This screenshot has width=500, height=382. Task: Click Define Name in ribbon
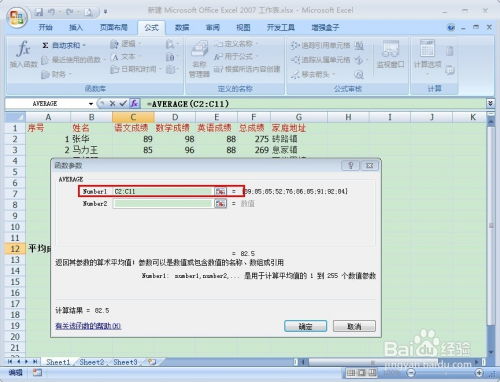coord(235,44)
